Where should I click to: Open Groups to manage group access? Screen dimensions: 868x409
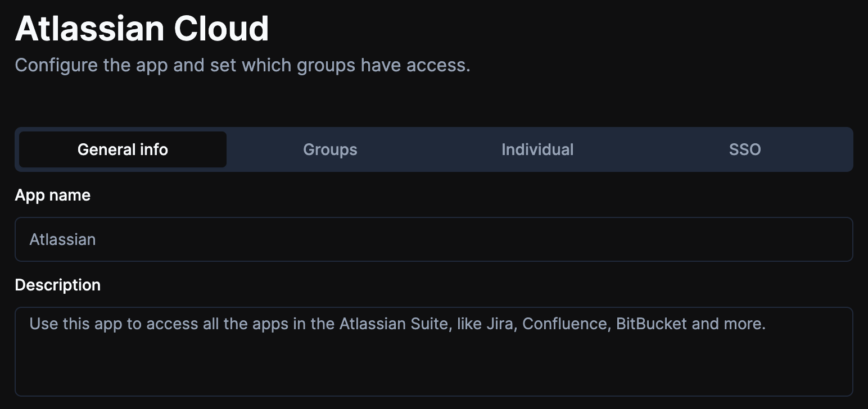tap(329, 149)
